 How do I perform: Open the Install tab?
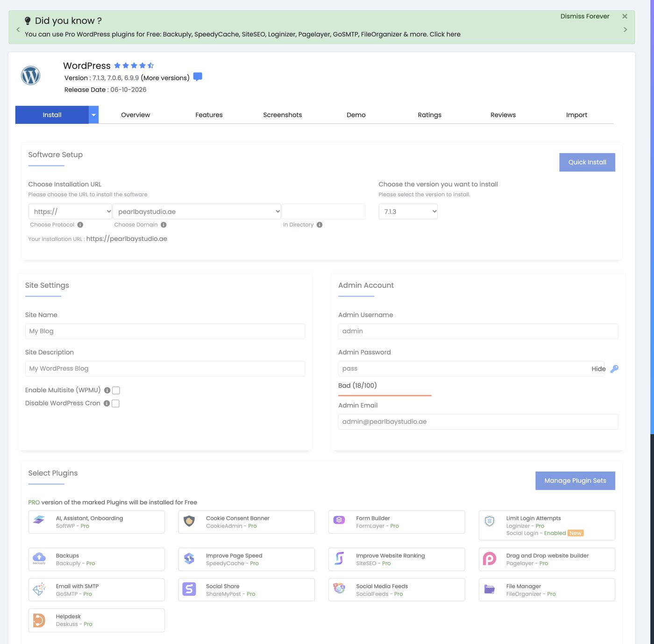tap(52, 115)
